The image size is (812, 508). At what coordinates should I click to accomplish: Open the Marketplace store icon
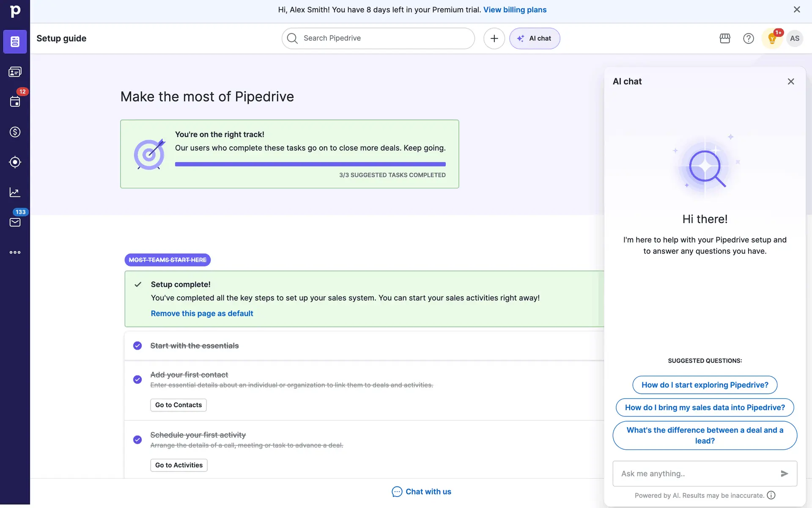point(725,39)
